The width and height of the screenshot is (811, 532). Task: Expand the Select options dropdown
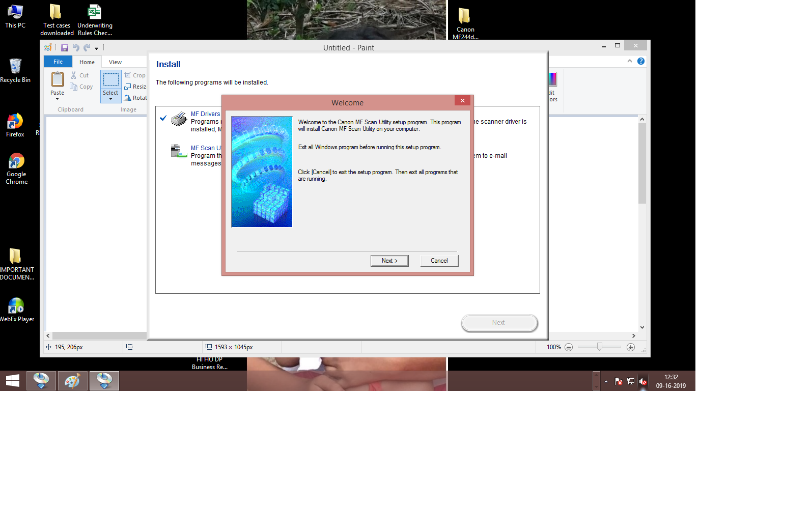[111, 99]
